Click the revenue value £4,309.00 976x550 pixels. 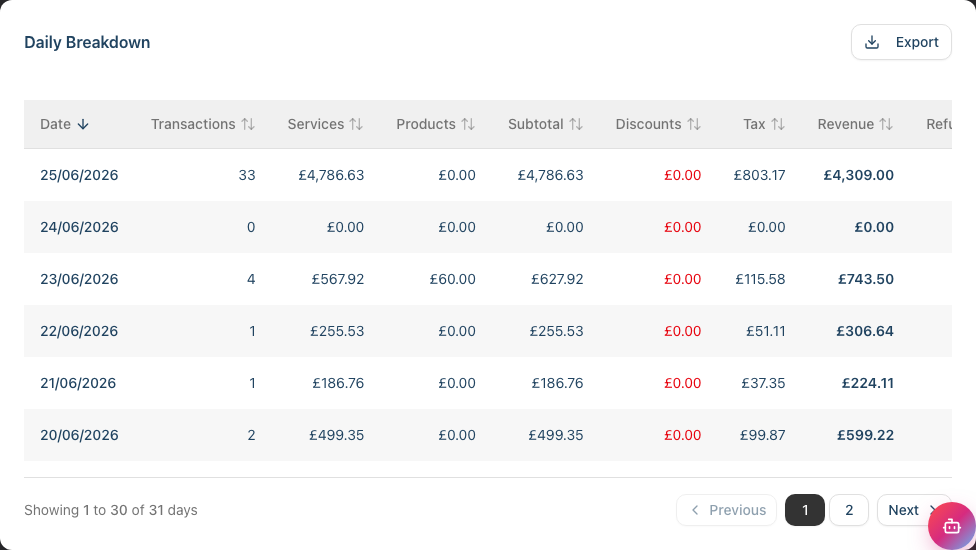[x=858, y=175]
